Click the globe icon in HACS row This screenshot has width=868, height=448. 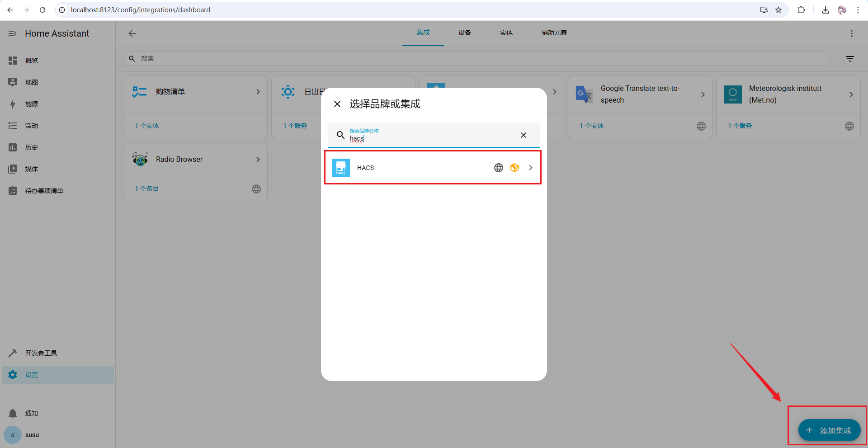[498, 168]
